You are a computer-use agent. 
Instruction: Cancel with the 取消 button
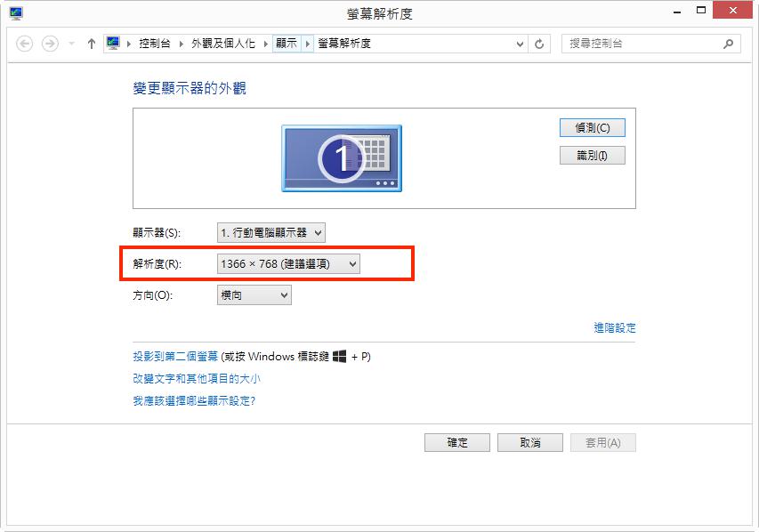(x=530, y=442)
